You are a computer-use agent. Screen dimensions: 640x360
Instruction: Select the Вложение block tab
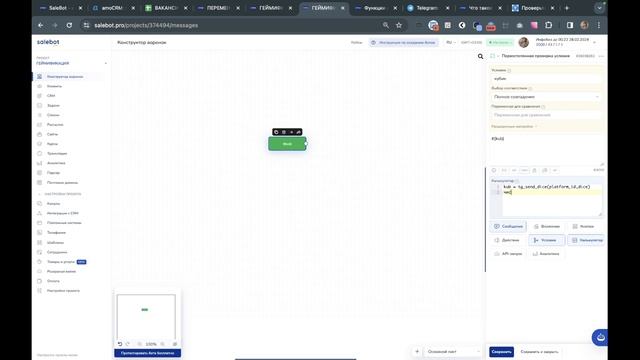point(547,227)
